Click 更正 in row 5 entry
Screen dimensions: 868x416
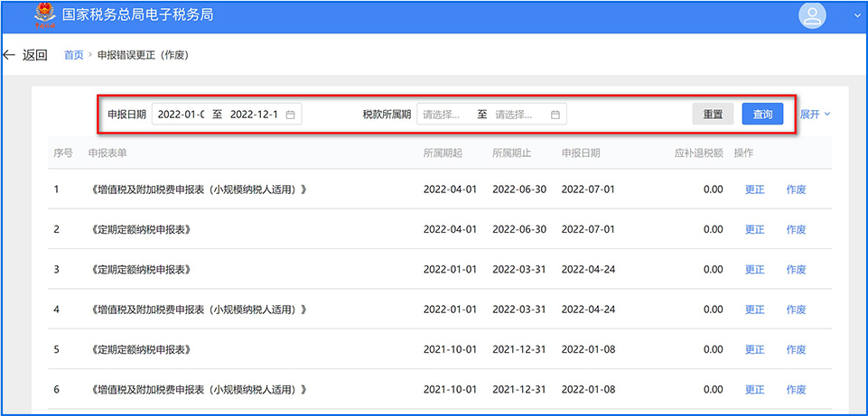(754, 349)
